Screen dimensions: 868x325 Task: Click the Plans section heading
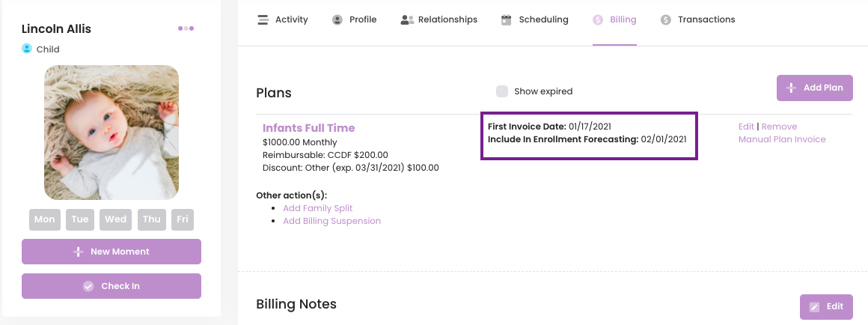(x=273, y=93)
